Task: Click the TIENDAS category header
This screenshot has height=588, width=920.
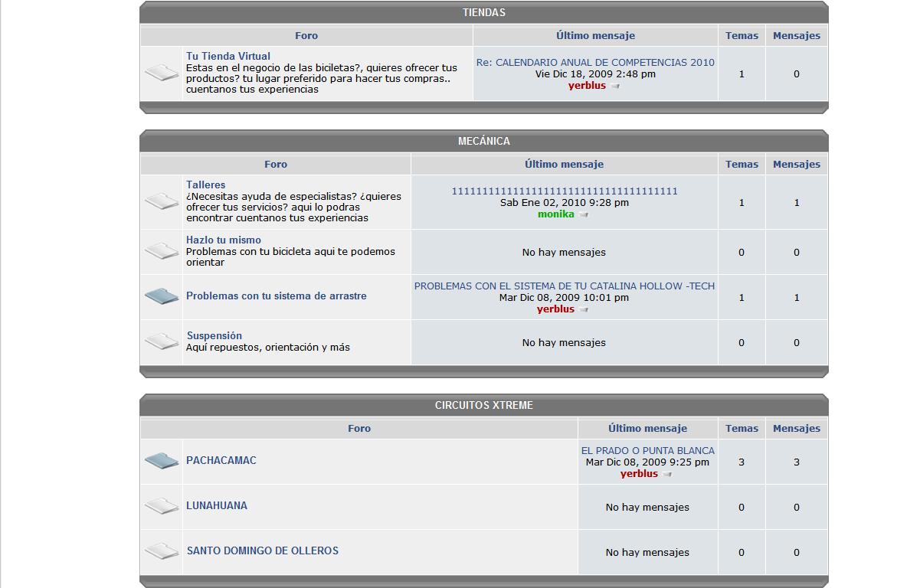Action: pos(484,12)
